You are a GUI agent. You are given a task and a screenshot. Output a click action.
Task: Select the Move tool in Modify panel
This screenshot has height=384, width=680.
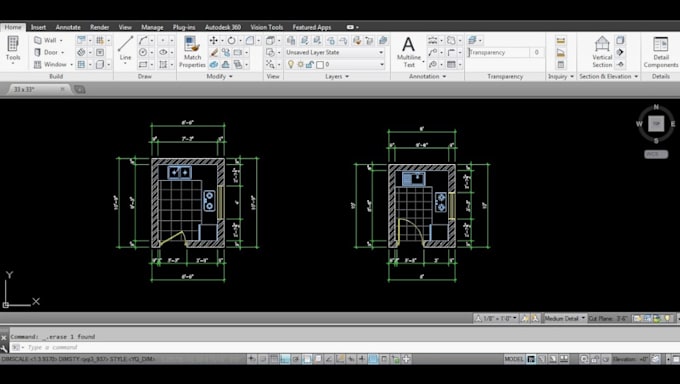[213, 40]
